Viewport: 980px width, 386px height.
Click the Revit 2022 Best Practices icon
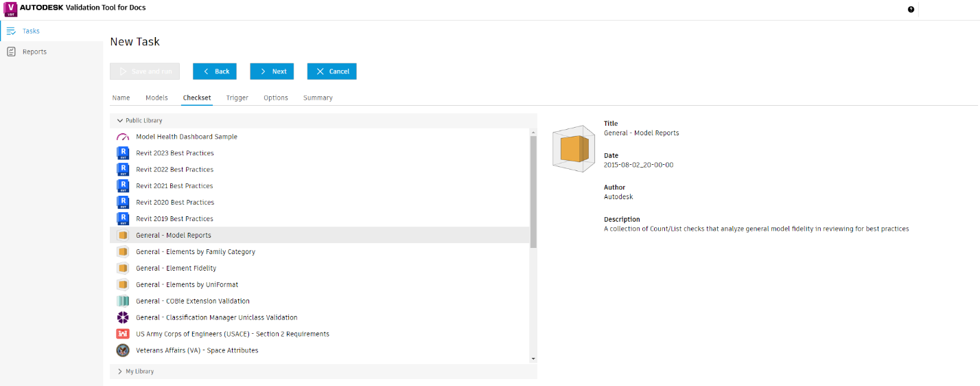[x=123, y=170]
